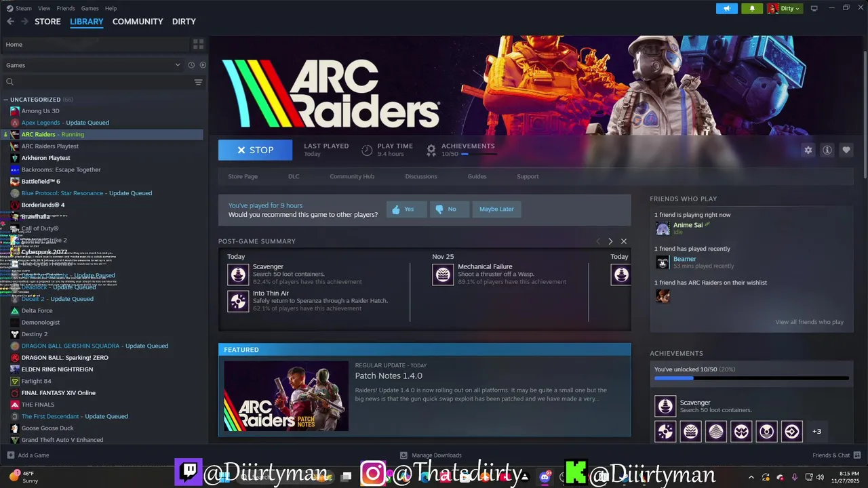This screenshot has width=868, height=488.
Task: Open the Friends menu
Action: pos(66,8)
